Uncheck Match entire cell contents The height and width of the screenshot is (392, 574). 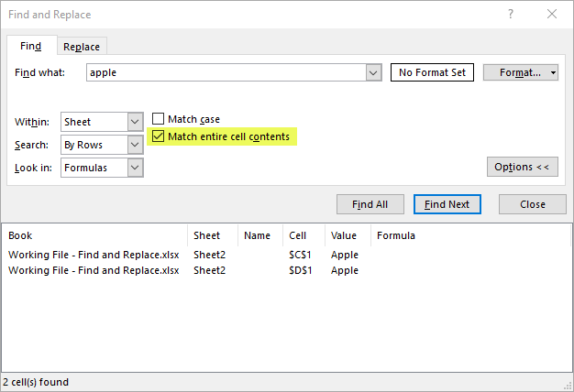point(159,136)
